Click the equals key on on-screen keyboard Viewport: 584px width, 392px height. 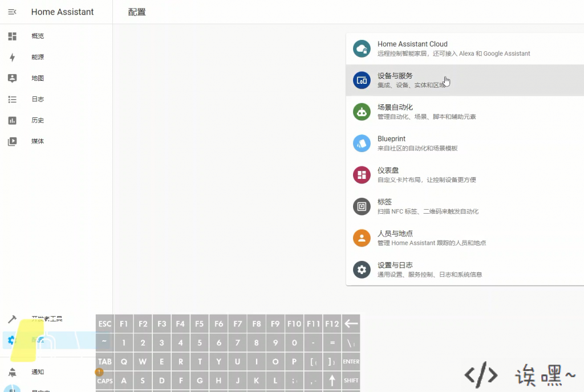pos(332,342)
